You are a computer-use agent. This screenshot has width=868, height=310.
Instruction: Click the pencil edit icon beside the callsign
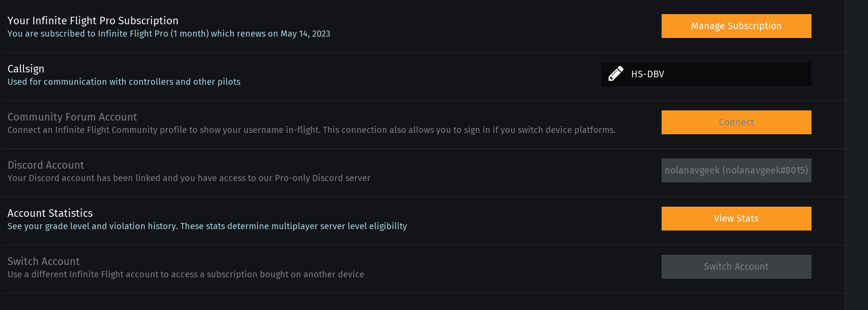point(616,74)
